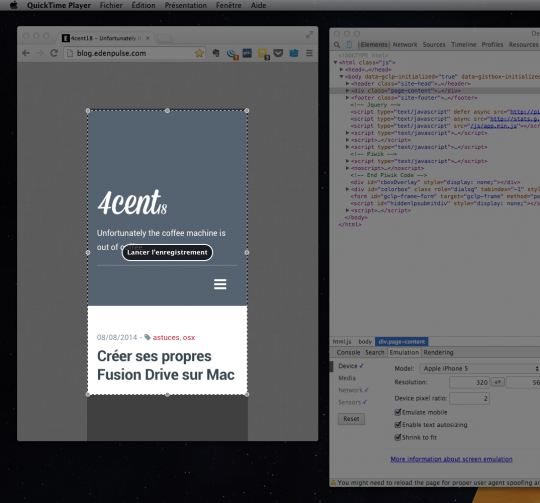
Task: Expand the div page-content node
Action: (x=347, y=91)
